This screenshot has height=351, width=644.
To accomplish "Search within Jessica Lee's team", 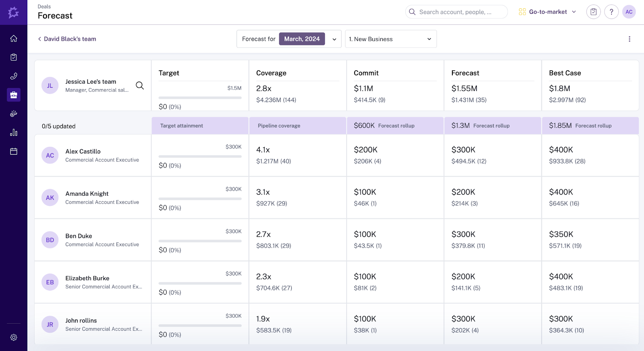I will click(x=140, y=85).
